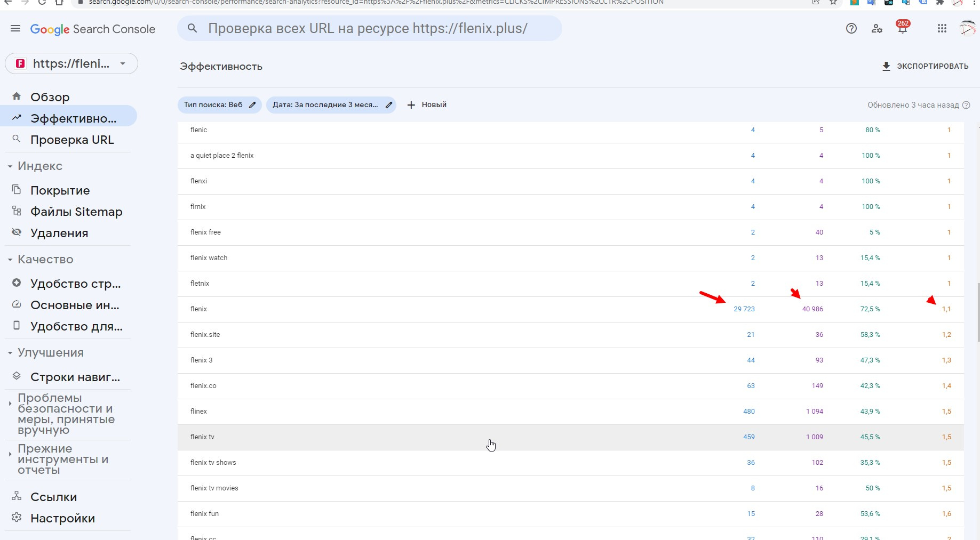
Task: Add a new filter with Новый
Action: pyautogui.click(x=427, y=105)
